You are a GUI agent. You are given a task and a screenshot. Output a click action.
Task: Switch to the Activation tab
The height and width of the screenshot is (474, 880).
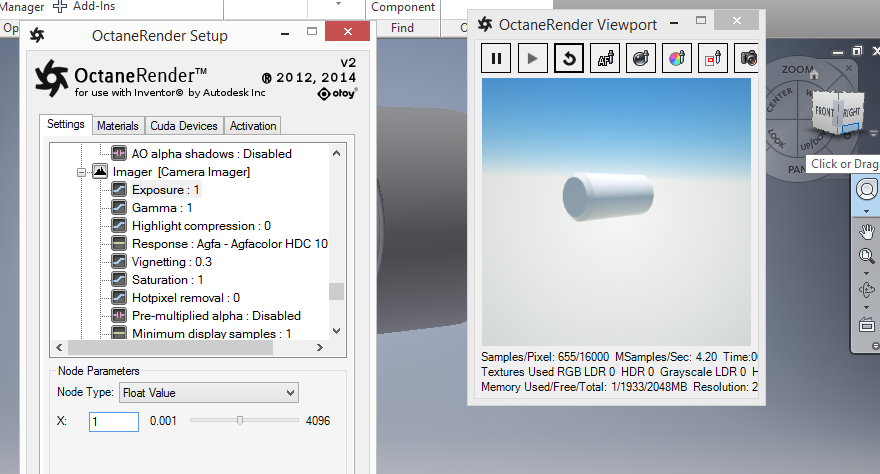click(x=253, y=126)
